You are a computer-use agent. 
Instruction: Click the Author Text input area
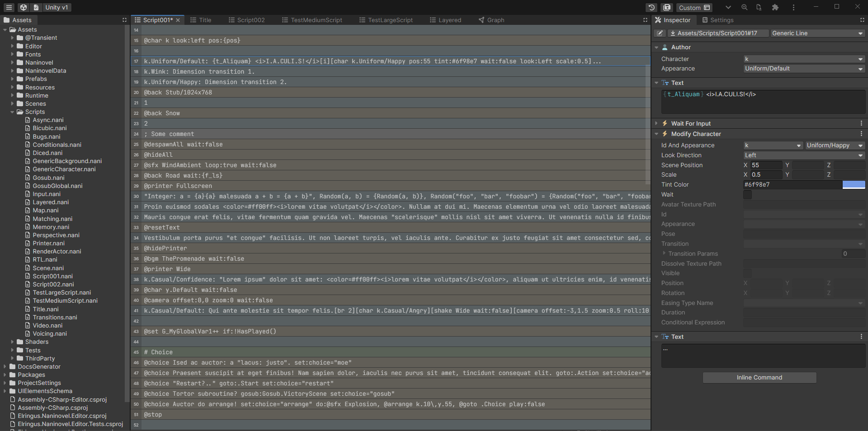[763, 102]
